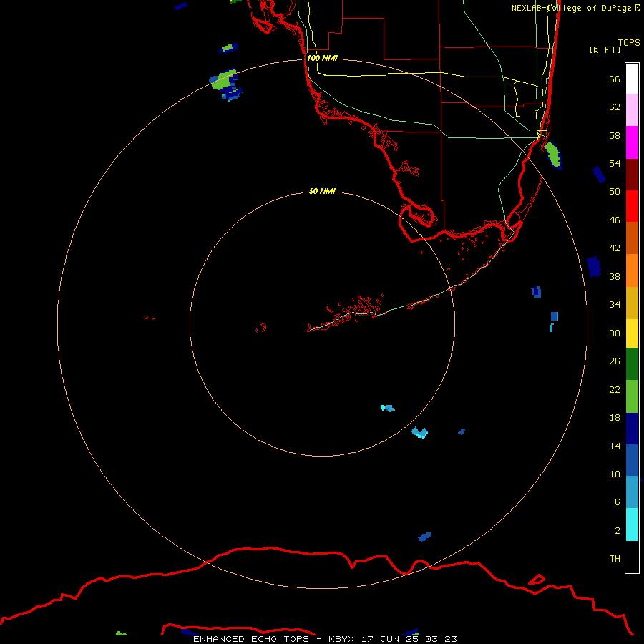Click the TH threshold label
Screen dimensions: 644x644
tap(615, 558)
